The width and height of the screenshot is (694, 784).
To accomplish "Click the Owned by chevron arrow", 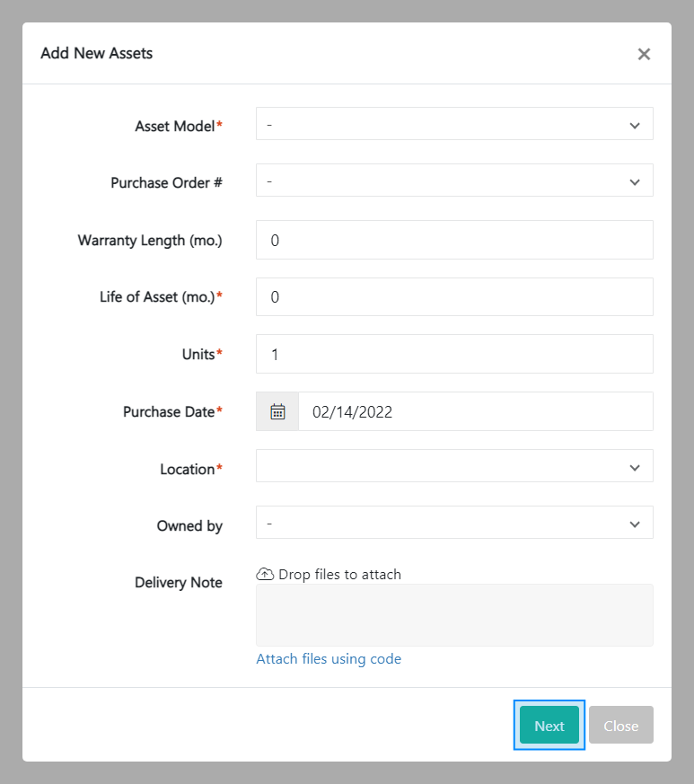I will click(637, 522).
